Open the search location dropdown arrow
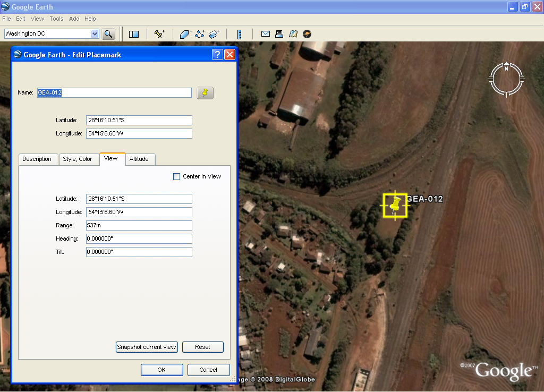The width and height of the screenshot is (544, 392). pyautogui.click(x=95, y=33)
